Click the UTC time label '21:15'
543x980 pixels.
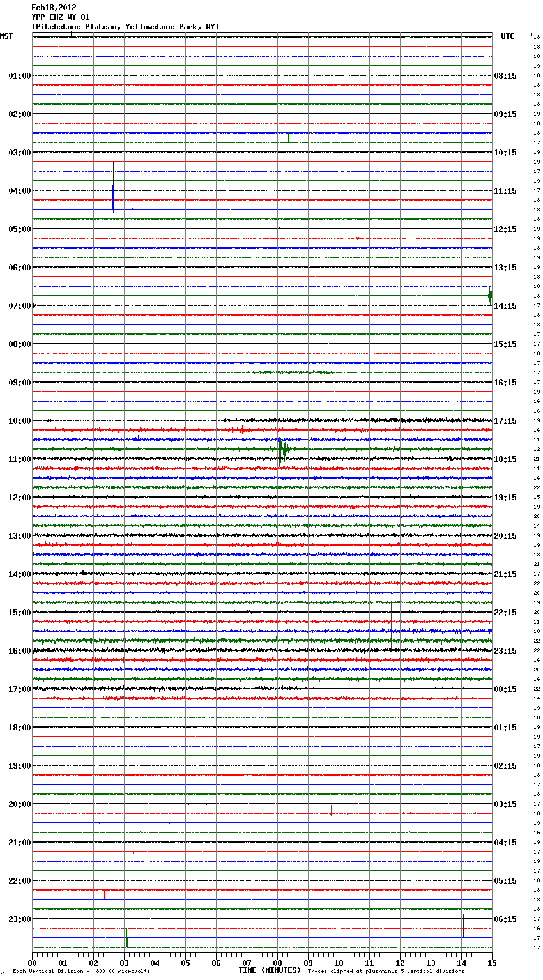tap(505, 574)
